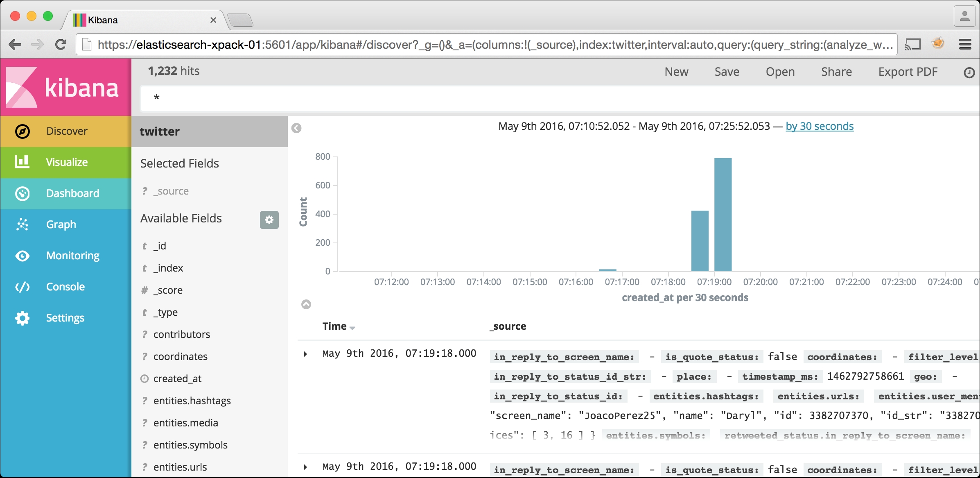Open a new browser tab
The height and width of the screenshot is (478, 980).
[x=240, y=20]
